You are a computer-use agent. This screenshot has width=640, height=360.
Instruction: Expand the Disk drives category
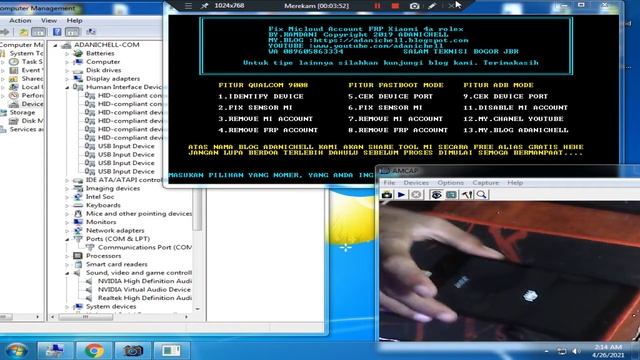click(x=67, y=71)
